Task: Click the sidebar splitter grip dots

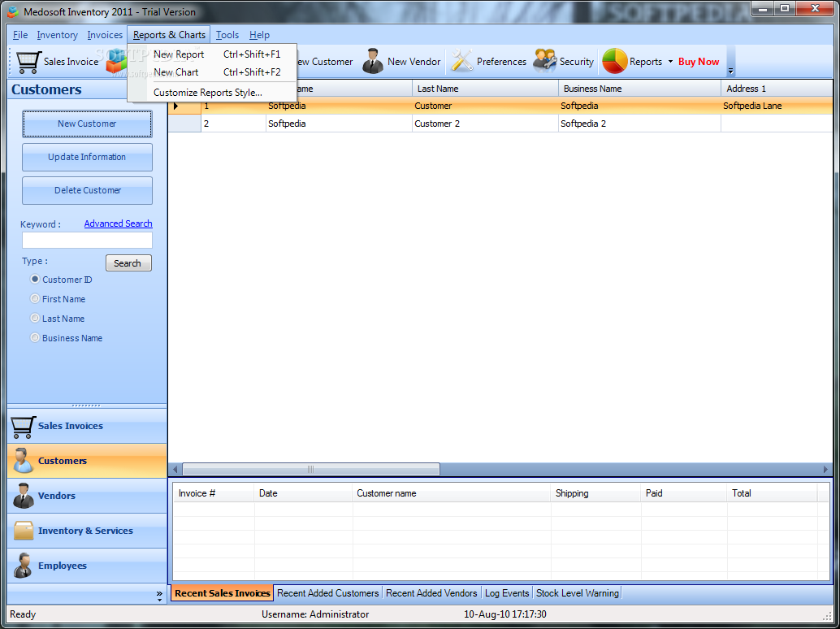Action: tap(86, 406)
